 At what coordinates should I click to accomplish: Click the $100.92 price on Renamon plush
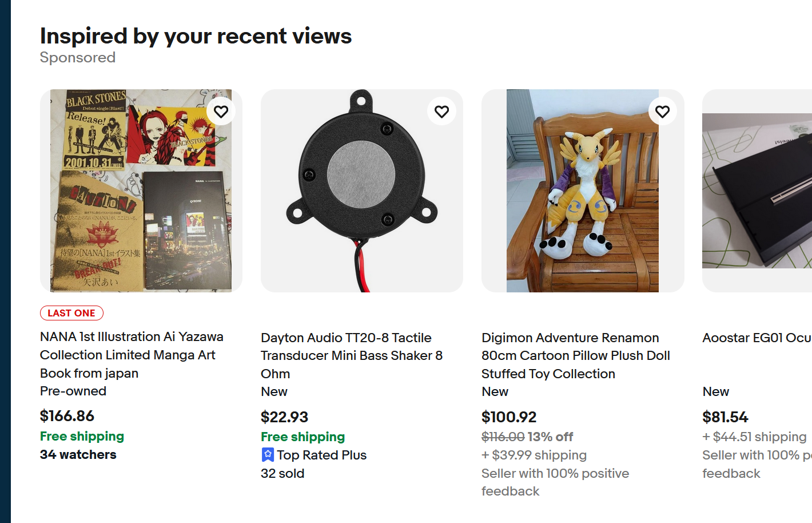pos(509,417)
